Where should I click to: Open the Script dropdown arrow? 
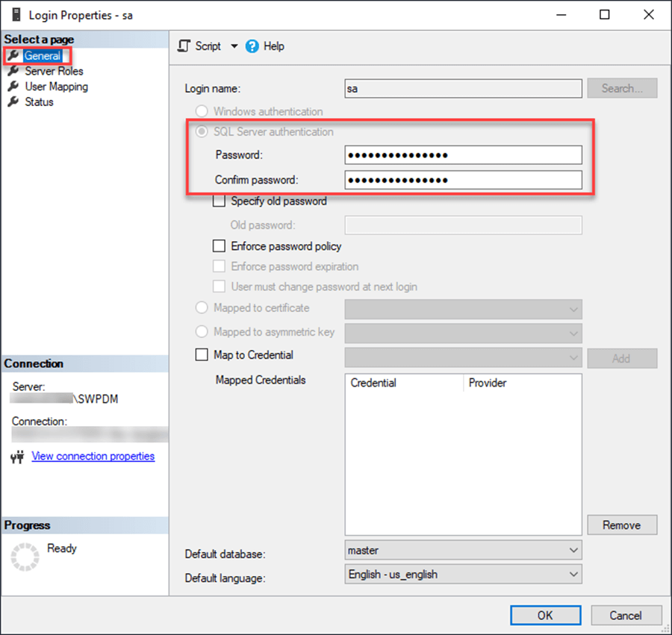point(234,46)
